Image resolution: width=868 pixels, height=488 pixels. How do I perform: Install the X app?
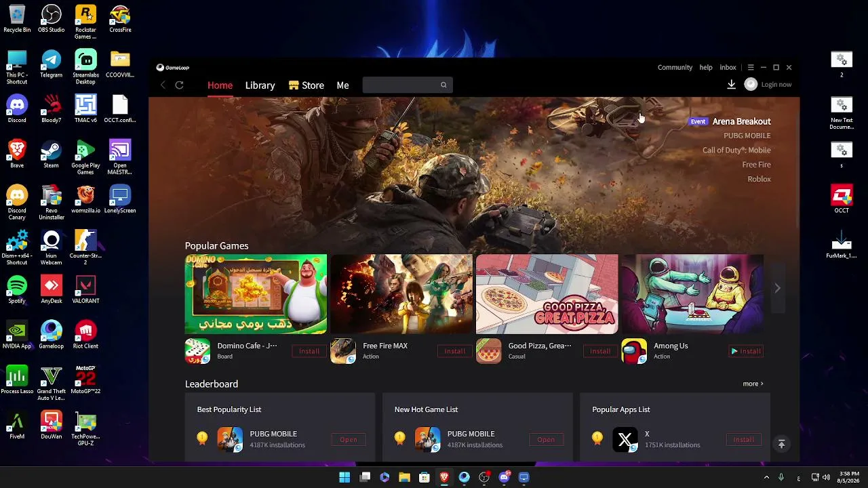[x=743, y=439]
